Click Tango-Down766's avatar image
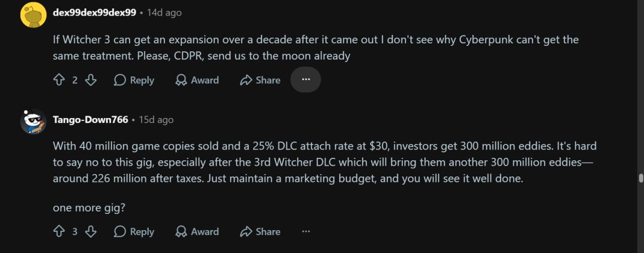Viewport: 644px width, 253px height. tap(33, 122)
